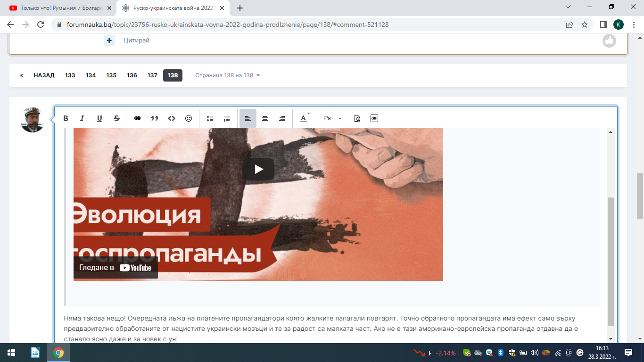Open the text color dropdown
Viewport: 644px width, 362px height.
coord(305,118)
